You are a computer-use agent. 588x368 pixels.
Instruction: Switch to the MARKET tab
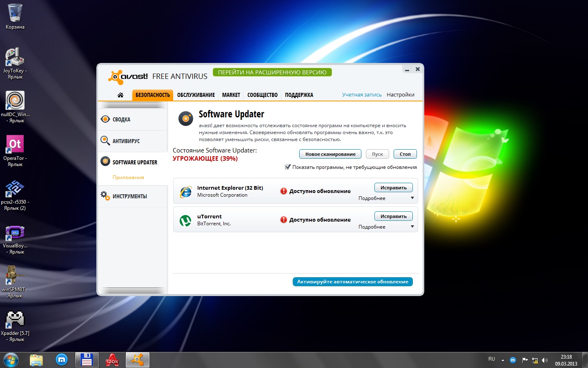click(x=231, y=95)
